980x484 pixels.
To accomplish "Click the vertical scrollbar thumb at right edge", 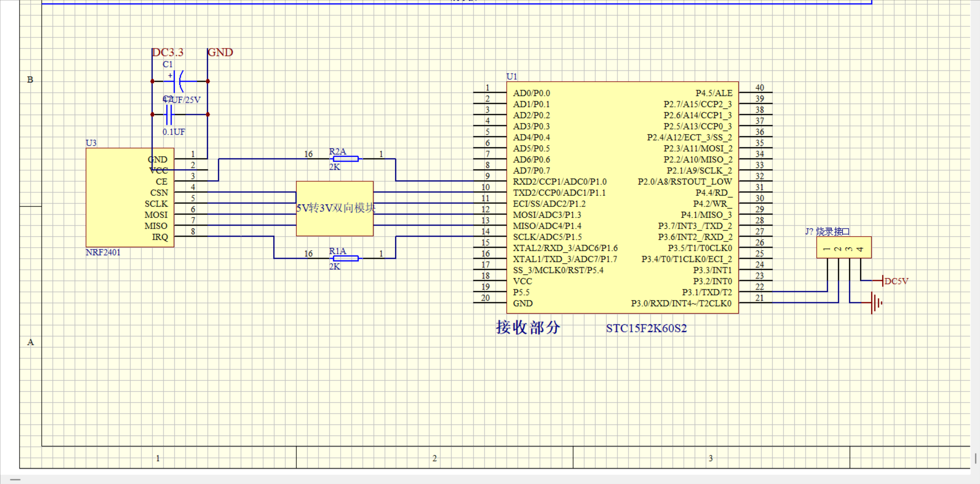I will click(x=975, y=458).
